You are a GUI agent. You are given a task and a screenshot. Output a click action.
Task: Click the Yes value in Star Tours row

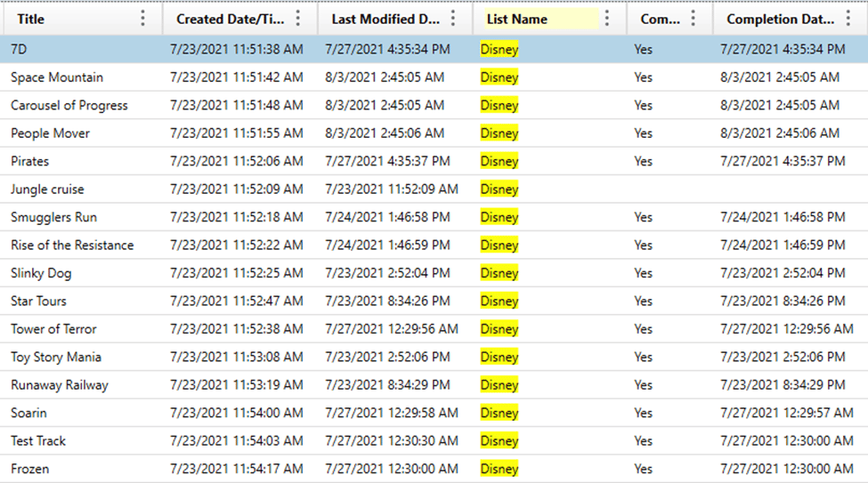pyautogui.click(x=644, y=301)
